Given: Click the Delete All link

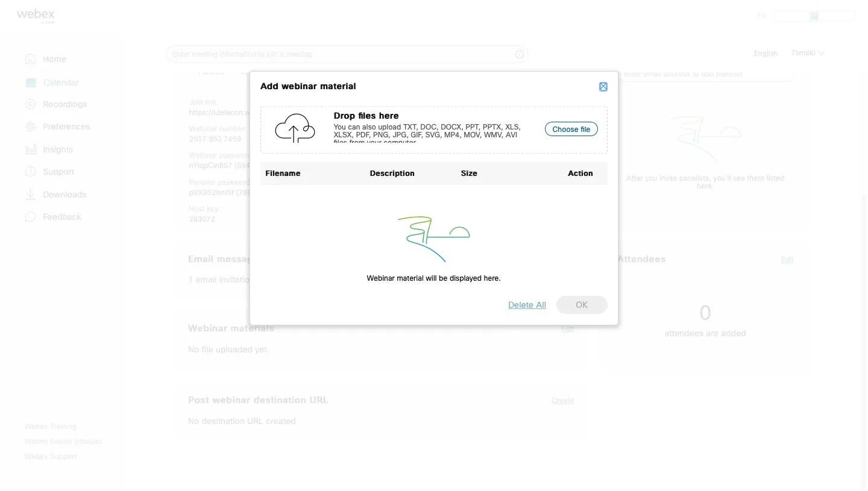Looking at the screenshot, I should (x=526, y=305).
